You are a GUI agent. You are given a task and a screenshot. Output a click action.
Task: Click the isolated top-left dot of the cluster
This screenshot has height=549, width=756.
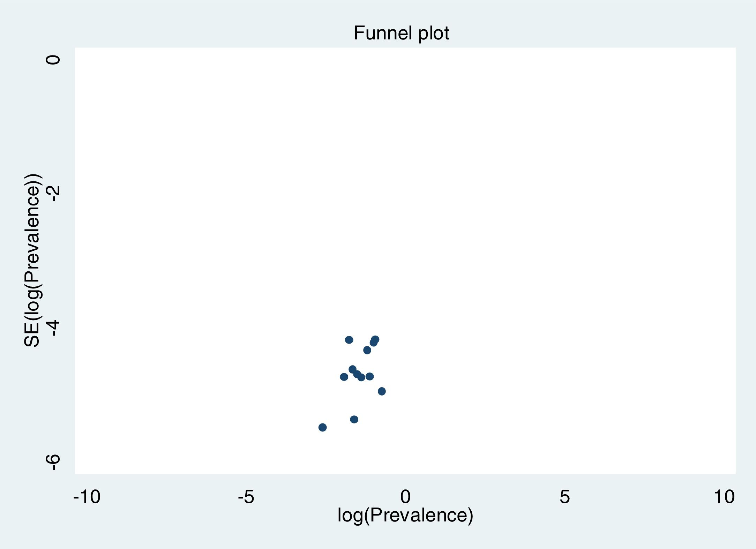(x=349, y=340)
